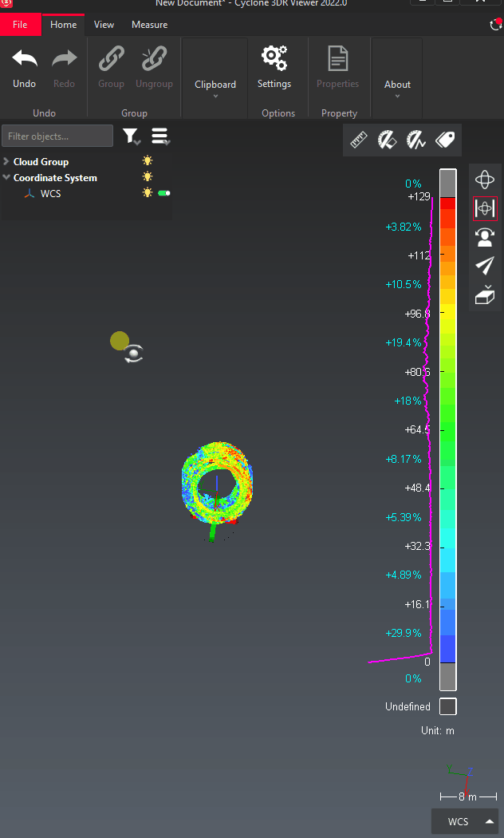Activate the fly-through arrow navigation mode

(485, 266)
